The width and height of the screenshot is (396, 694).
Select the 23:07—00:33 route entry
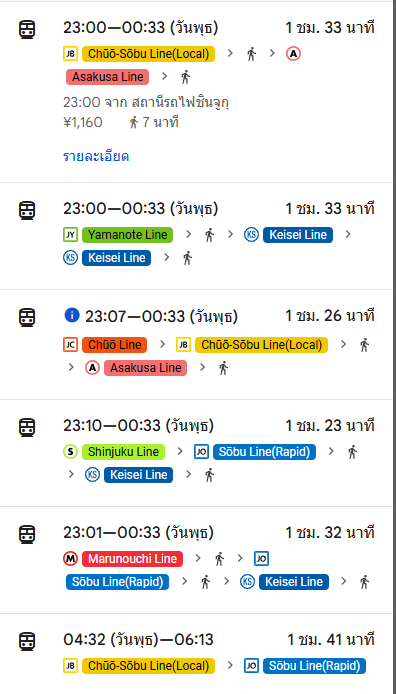196,345
